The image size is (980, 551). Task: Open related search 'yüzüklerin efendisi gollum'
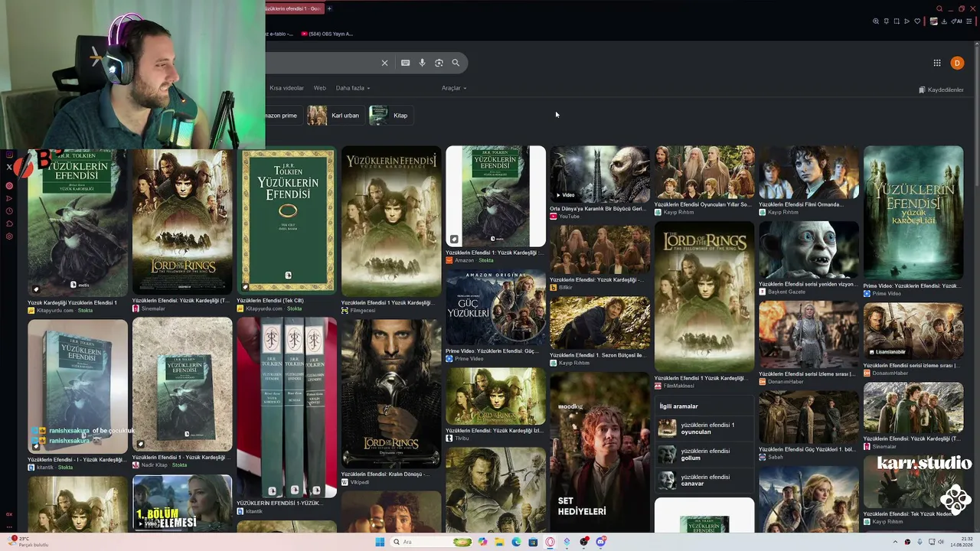pyautogui.click(x=706, y=455)
